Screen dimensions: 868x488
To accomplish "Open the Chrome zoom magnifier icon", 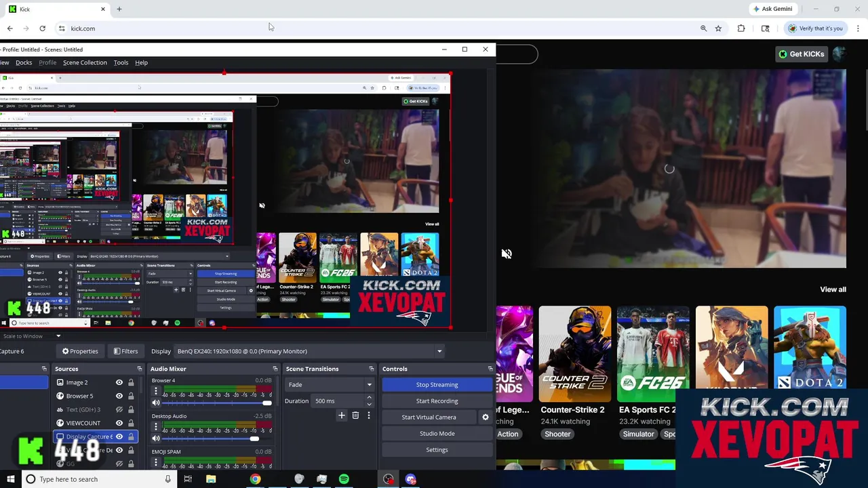I will tap(703, 28).
